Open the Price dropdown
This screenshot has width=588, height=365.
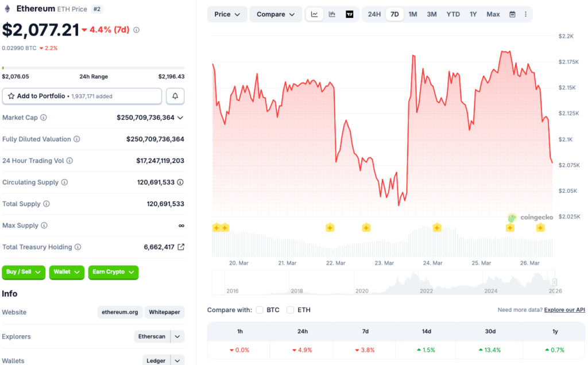click(x=227, y=14)
